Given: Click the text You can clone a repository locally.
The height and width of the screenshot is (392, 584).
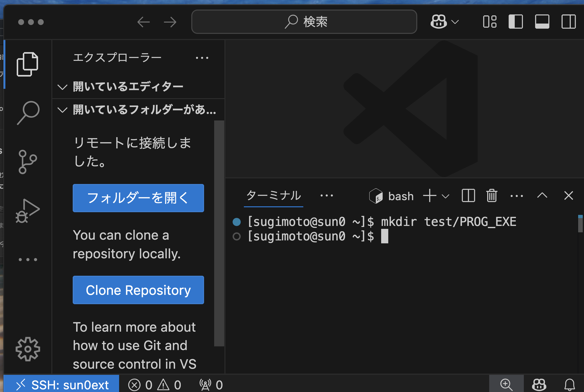Looking at the screenshot, I should click(x=127, y=245).
